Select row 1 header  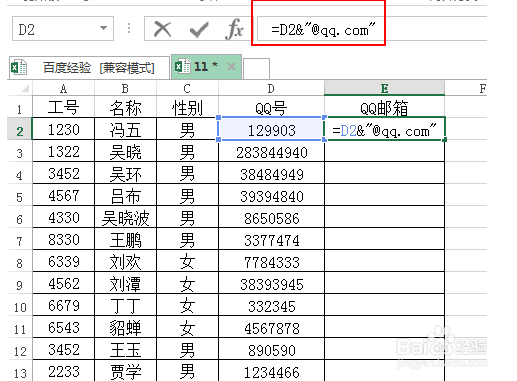(x=20, y=108)
